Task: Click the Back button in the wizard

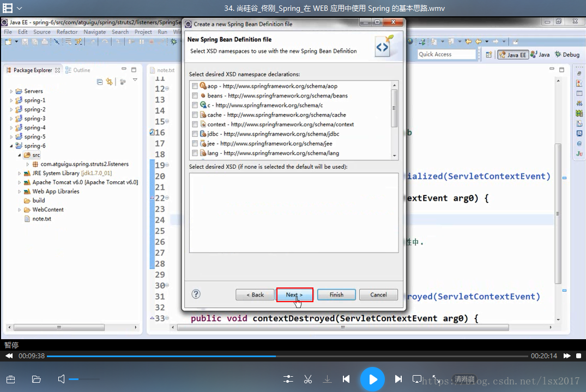Action: pyautogui.click(x=255, y=295)
